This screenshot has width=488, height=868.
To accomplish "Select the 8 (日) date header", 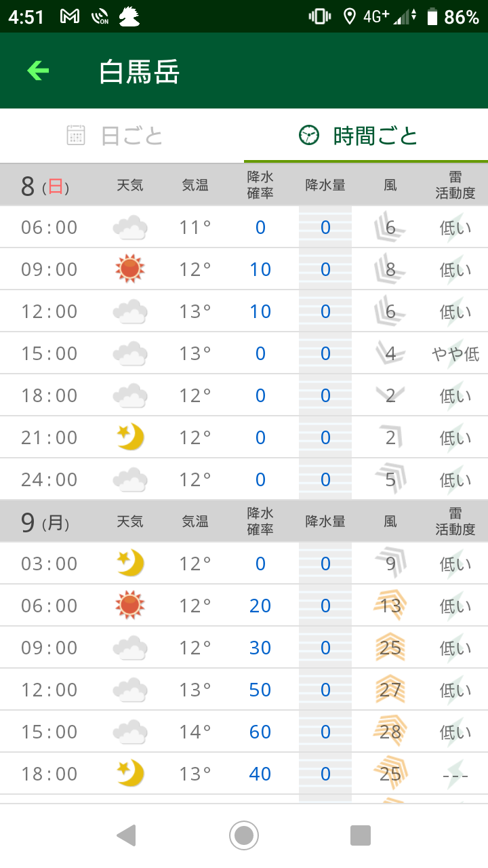I will [45, 185].
